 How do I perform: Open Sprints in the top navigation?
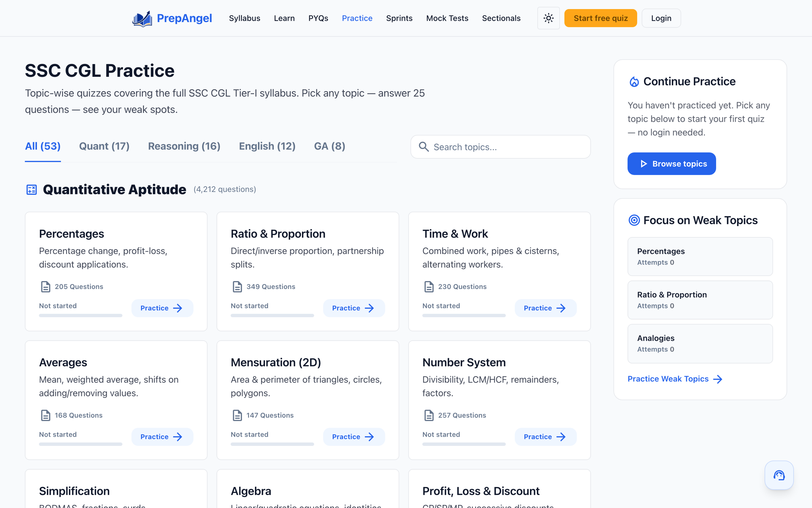coord(399,18)
